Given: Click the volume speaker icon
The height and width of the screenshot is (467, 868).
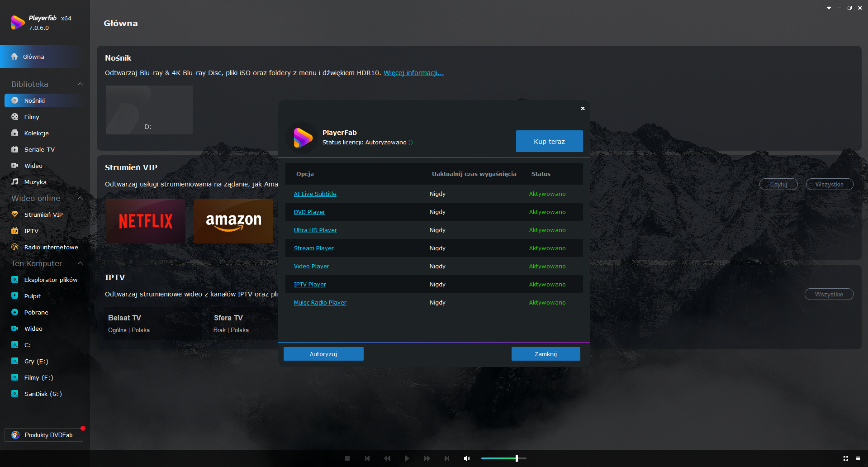Looking at the screenshot, I should pos(467,458).
